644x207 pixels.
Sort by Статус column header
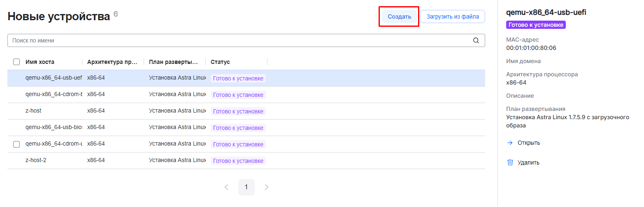pyautogui.click(x=220, y=62)
